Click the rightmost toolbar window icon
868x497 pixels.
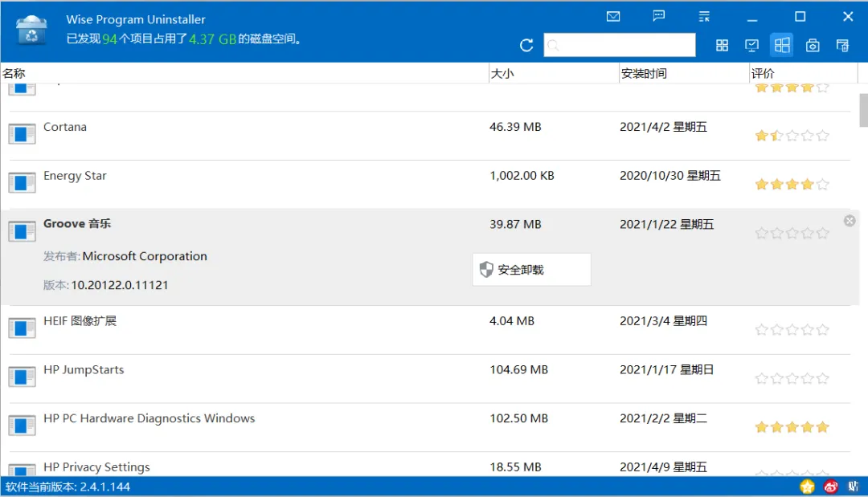tap(842, 45)
